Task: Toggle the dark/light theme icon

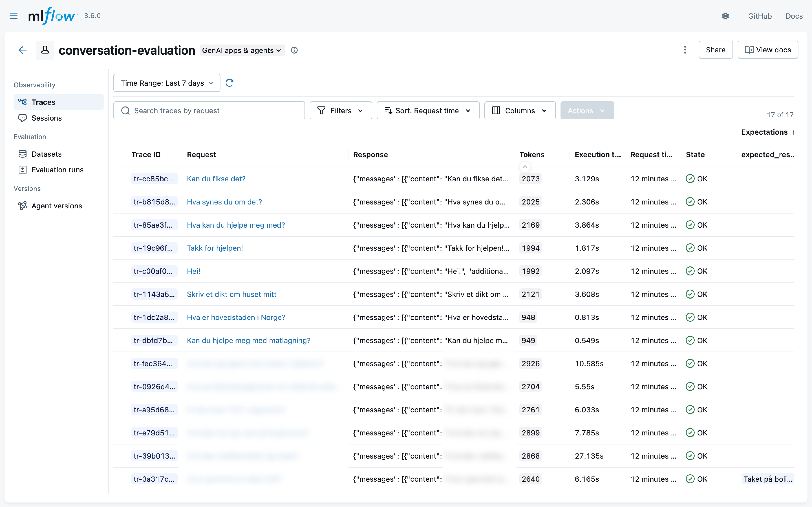Action: pyautogui.click(x=725, y=16)
